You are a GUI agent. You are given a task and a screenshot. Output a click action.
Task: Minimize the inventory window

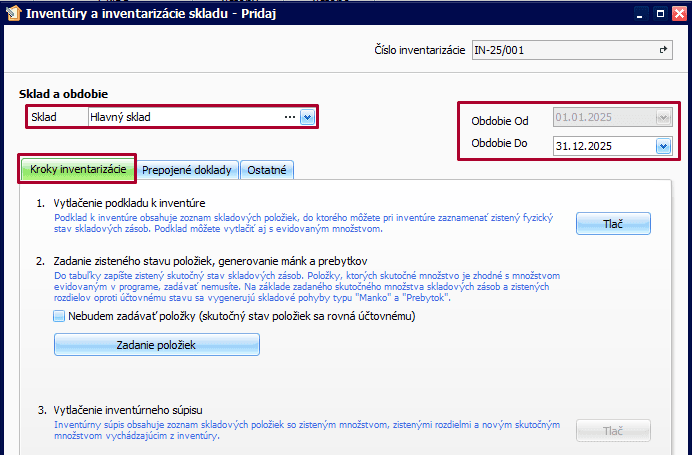click(641, 15)
